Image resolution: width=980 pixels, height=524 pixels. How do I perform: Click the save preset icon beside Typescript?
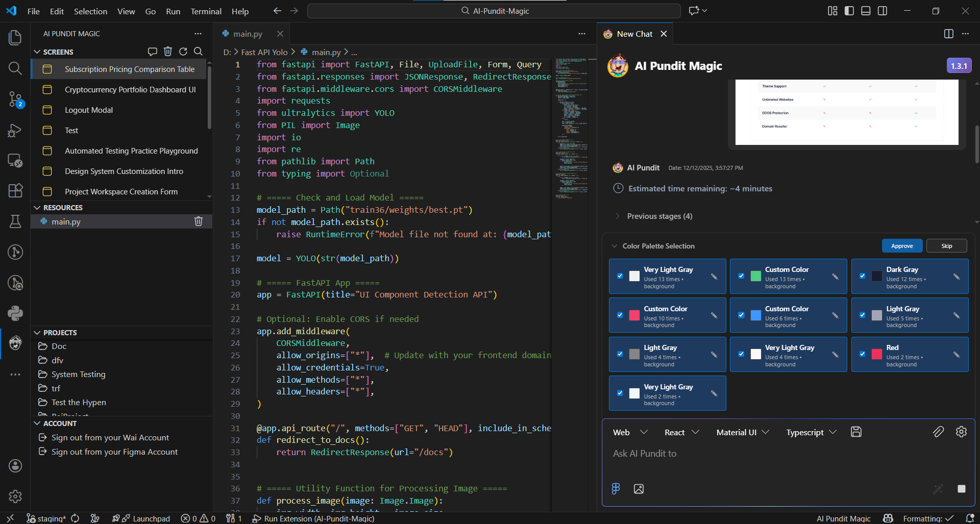coord(856,432)
